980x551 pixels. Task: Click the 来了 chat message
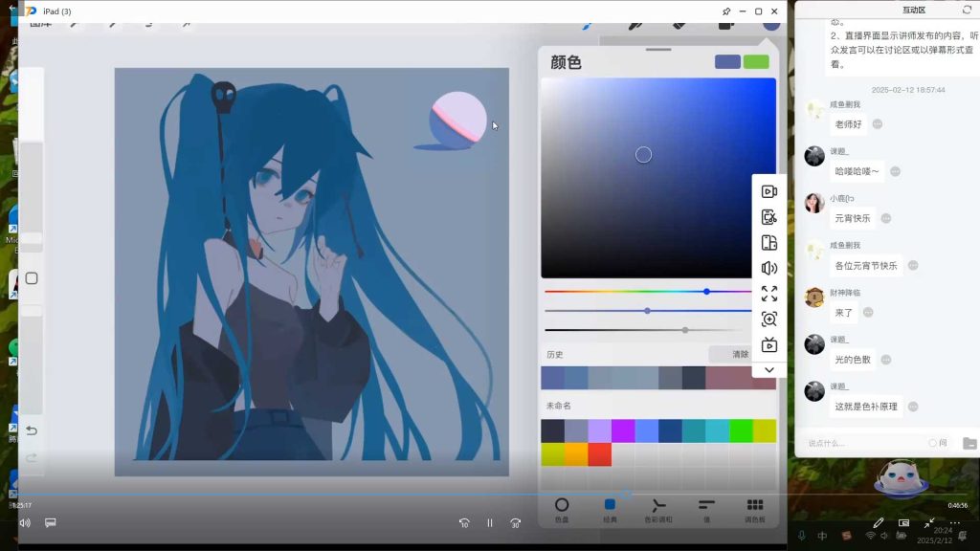point(844,313)
